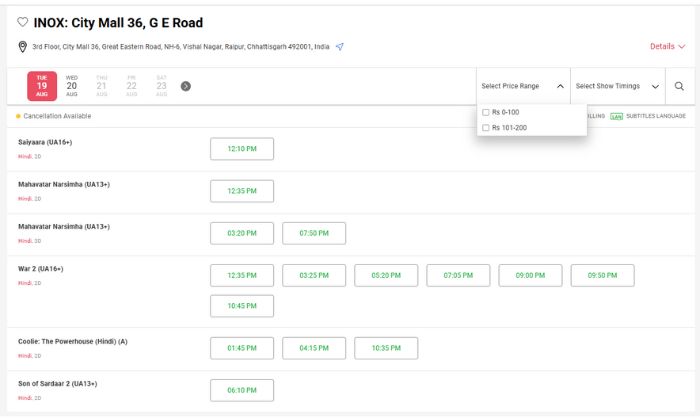Book War 2 12:35 PM show
Viewport: 700px width, 420px height.
[x=242, y=275]
